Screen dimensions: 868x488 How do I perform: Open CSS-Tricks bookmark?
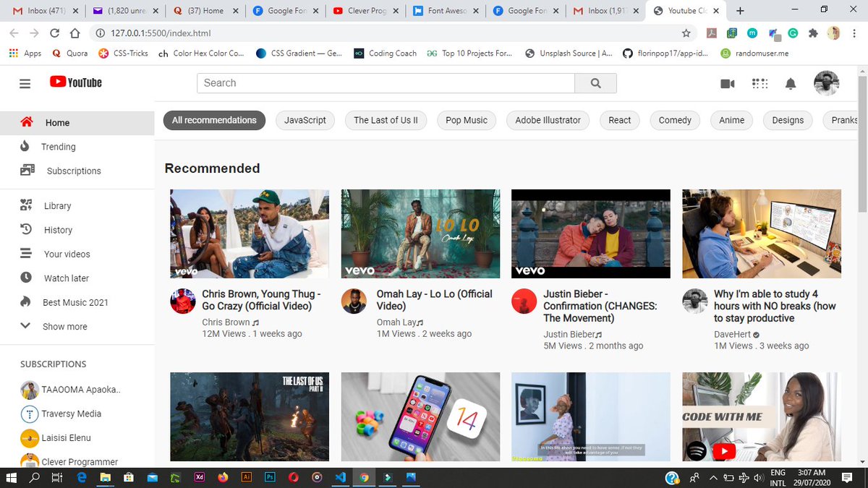(123, 53)
